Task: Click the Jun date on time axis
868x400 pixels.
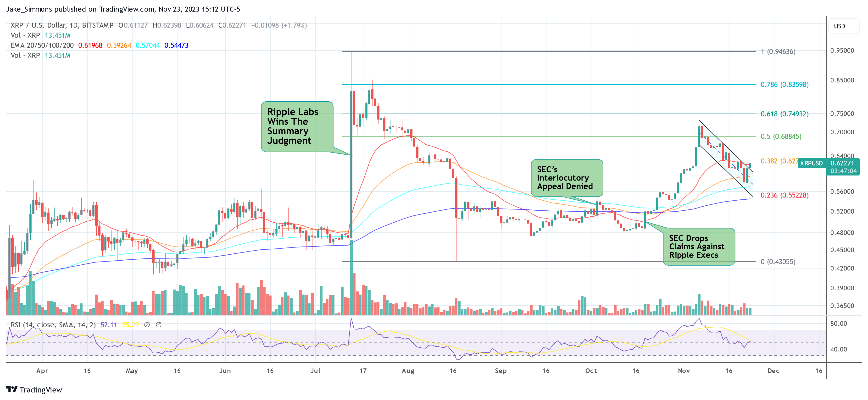Action: (225, 371)
